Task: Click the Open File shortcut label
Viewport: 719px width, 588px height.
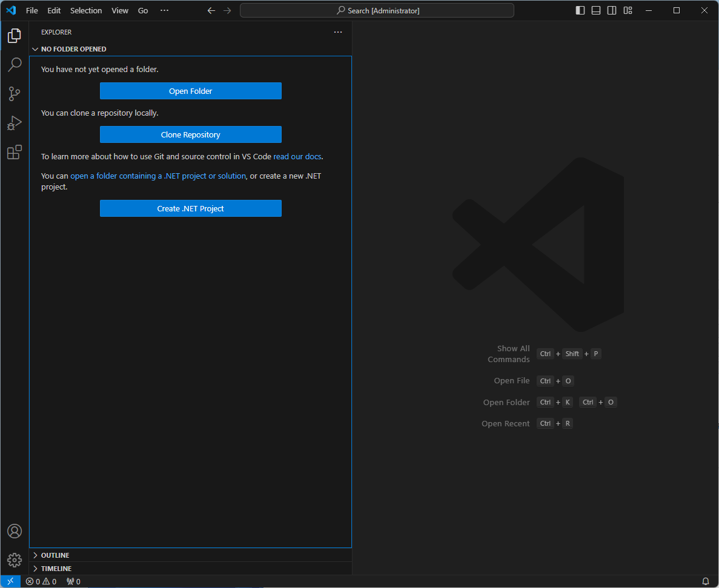Action: pyautogui.click(x=512, y=381)
